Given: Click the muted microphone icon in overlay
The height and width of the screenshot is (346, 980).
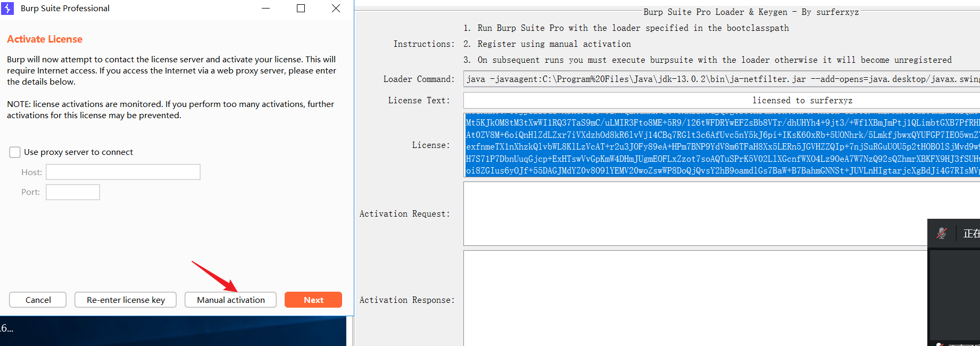Looking at the screenshot, I should 942,233.
